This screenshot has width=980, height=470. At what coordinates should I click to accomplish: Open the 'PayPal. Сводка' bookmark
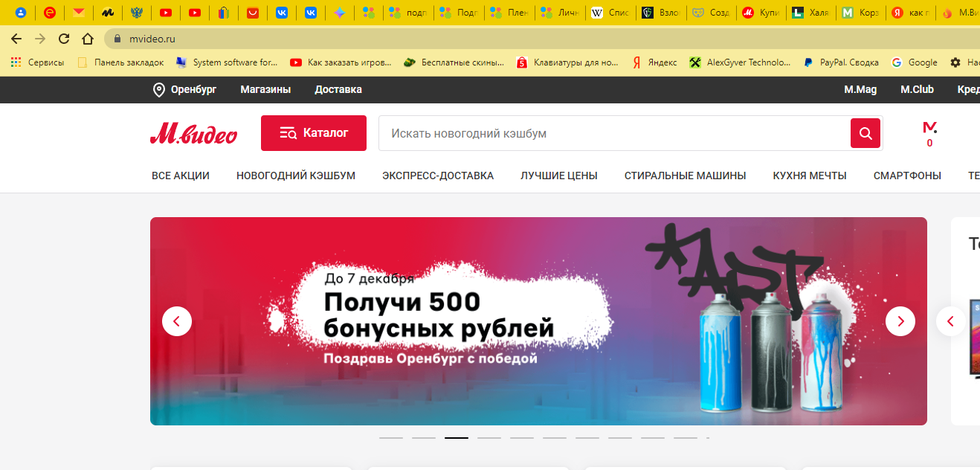click(841, 62)
